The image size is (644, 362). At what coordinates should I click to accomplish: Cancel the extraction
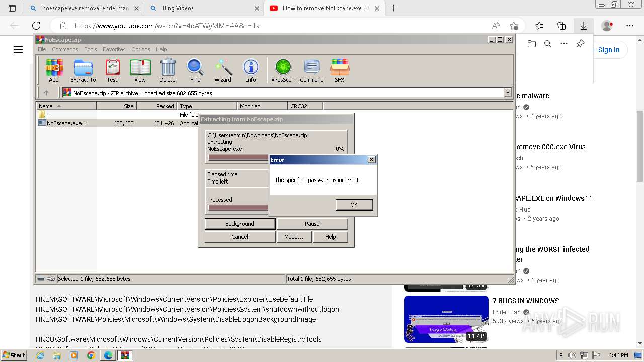click(239, 237)
